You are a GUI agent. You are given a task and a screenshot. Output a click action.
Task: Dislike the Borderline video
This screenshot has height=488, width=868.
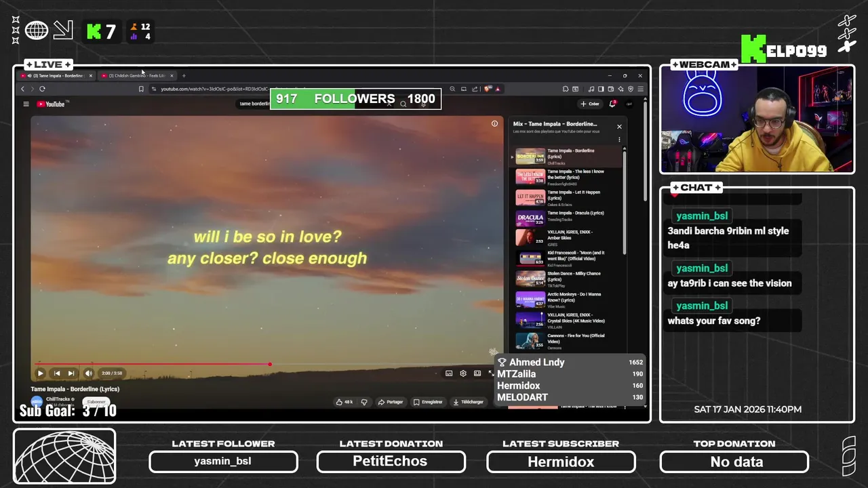point(364,402)
